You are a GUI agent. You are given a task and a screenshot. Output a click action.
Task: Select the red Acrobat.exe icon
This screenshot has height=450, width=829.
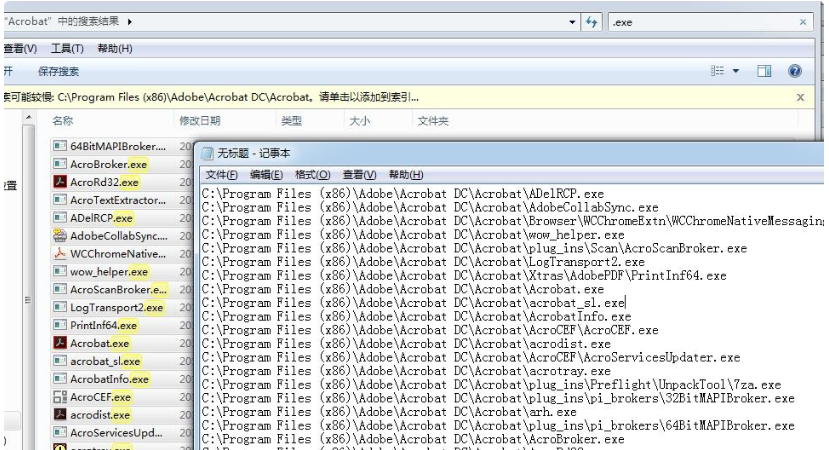coord(60,343)
